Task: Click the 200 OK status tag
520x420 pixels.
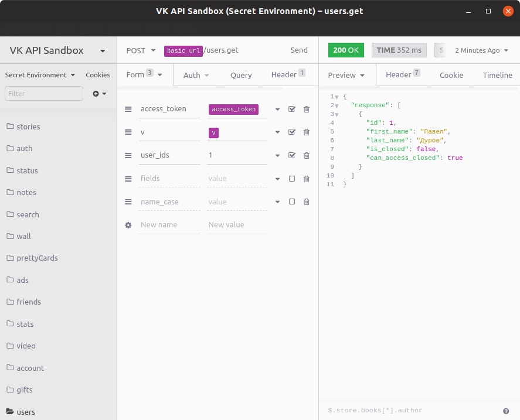Action: [346, 50]
